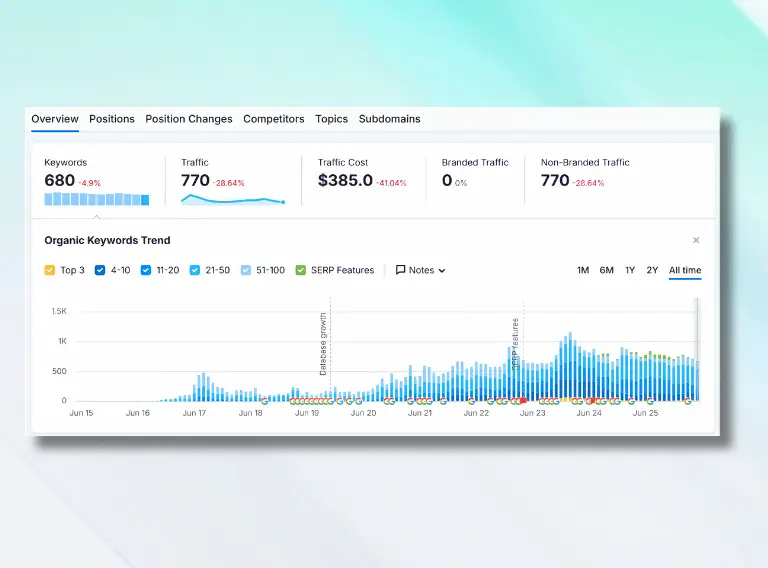This screenshot has width=768, height=568.
Task: Click the red flag marker before Jun 23
Action: [523, 401]
